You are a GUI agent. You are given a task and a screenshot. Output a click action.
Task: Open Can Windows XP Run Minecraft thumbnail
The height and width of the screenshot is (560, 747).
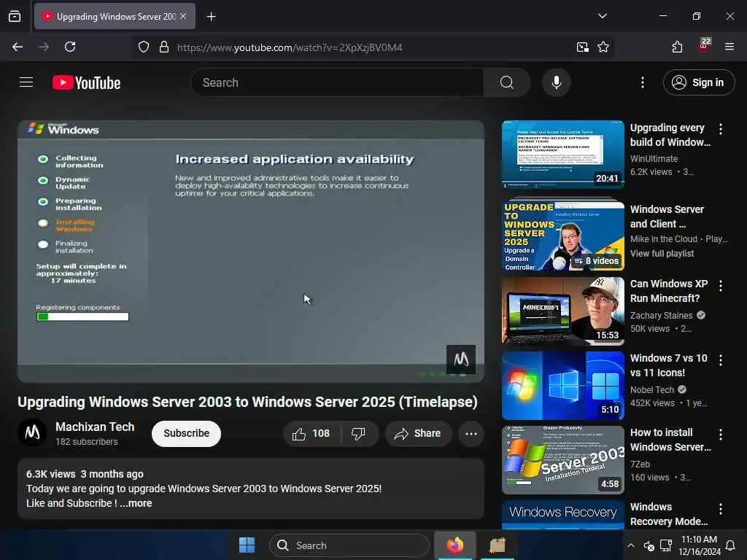tap(562, 311)
